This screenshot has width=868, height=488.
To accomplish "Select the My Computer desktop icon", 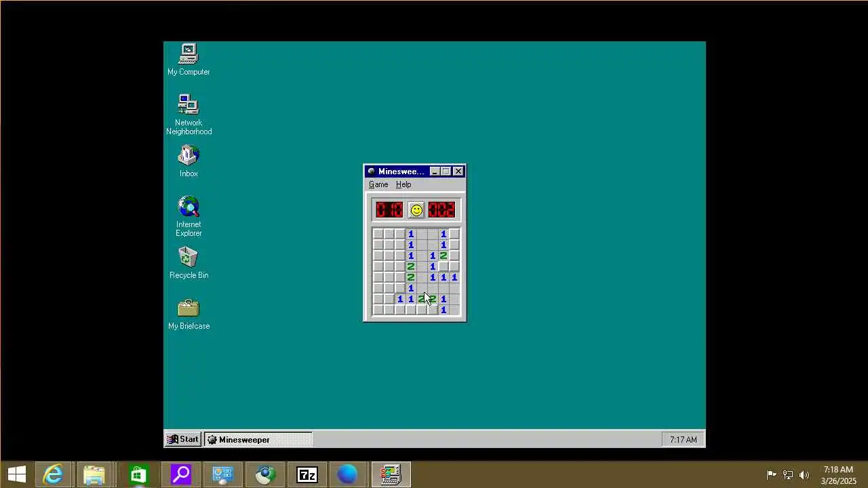I will pyautogui.click(x=189, y=60).
